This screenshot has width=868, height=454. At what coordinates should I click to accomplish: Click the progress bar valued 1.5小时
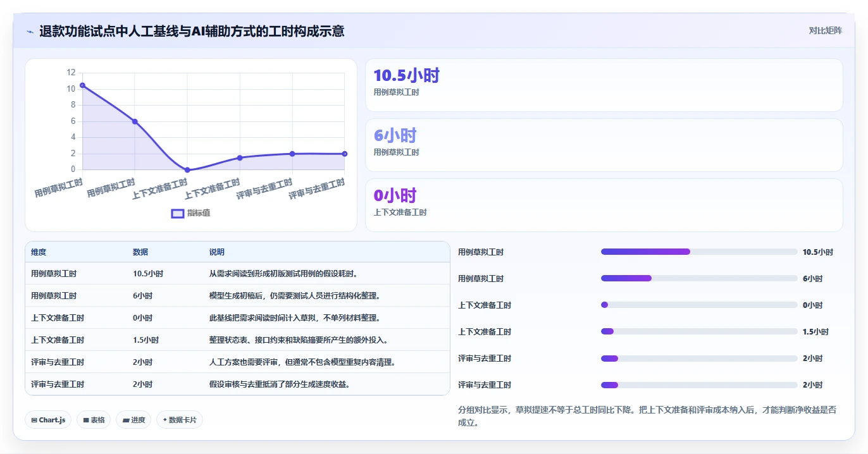(x=699, y=331)
